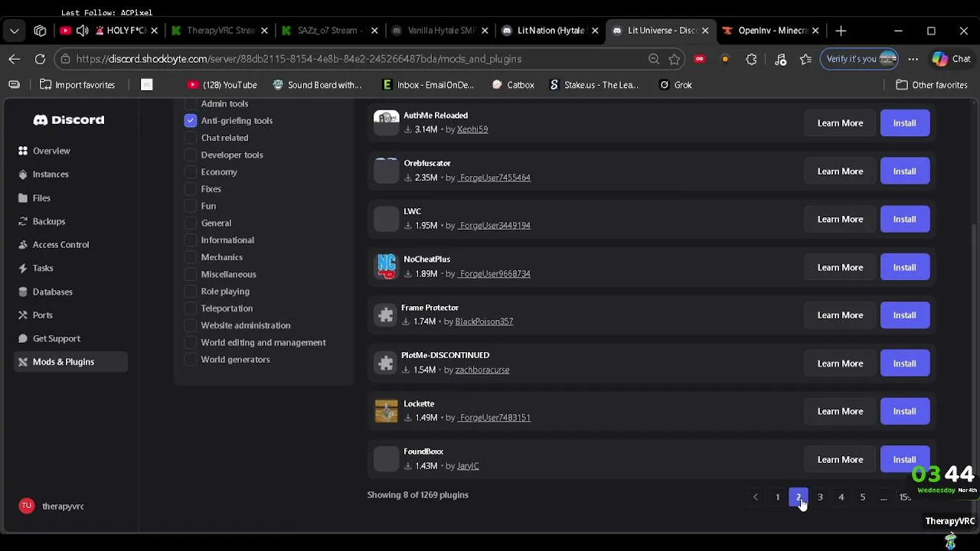Check the Fixes checkbox
Image resolution: width=980 pixels, height=551 pixels.
coord(191,189)
